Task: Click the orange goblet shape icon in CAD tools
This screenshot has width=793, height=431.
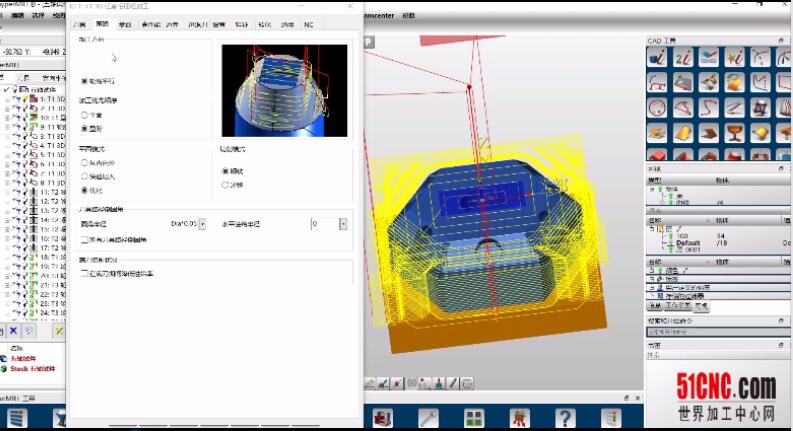Action: click(735, 132)
